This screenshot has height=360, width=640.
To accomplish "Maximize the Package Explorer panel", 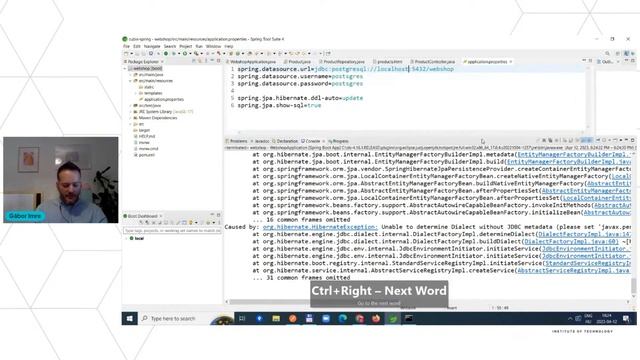I will tap(218, 61).
